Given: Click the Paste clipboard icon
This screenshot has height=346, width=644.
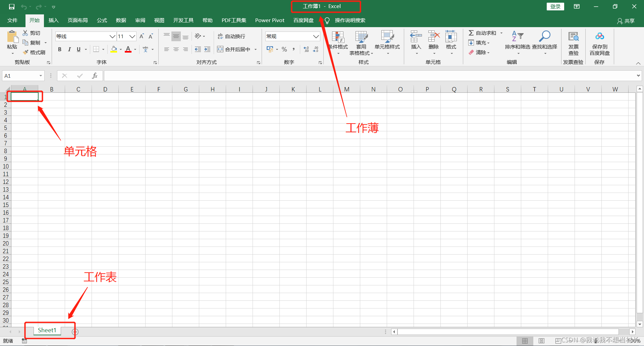Looking at the screenshot, I should pos(12,37).
